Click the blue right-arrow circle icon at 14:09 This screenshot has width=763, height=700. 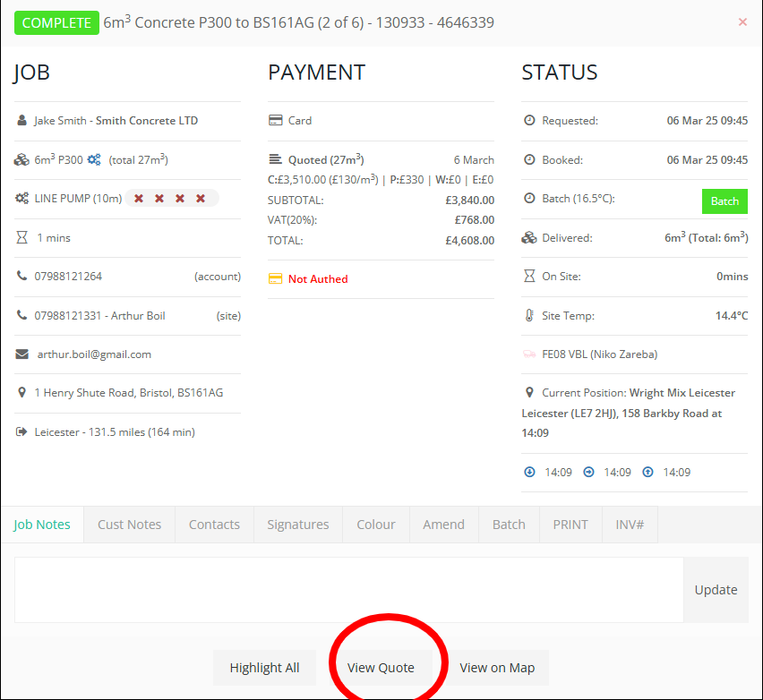click(588, 472)
